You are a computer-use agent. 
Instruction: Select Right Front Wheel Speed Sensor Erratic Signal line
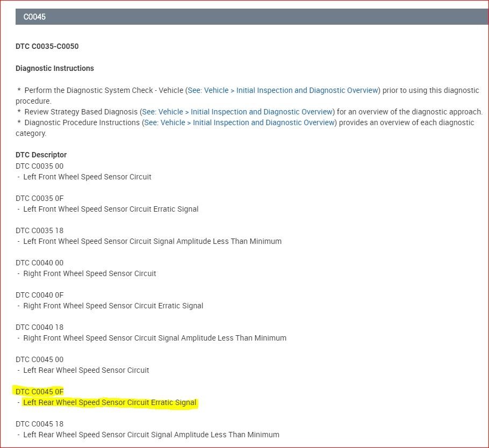(x=113, y=306)
